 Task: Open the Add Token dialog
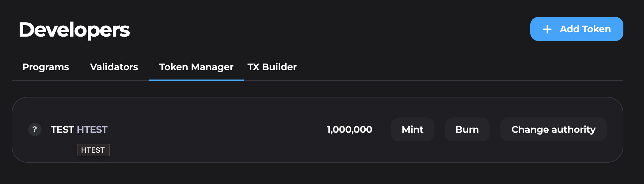coord(577,29)
